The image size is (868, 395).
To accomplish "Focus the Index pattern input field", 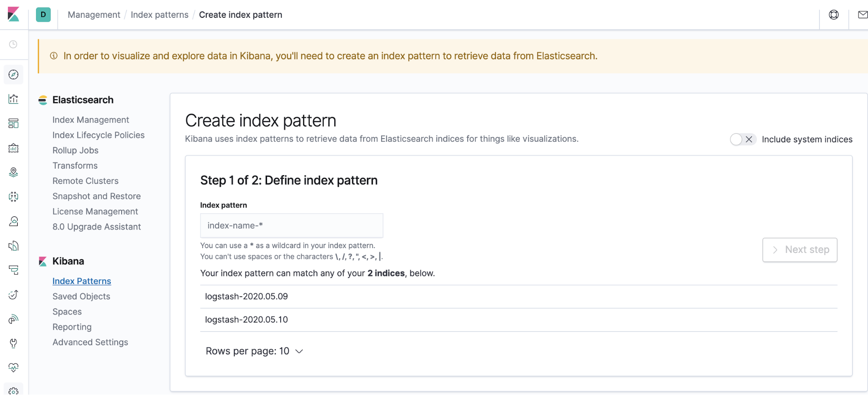I will (291, 226).
